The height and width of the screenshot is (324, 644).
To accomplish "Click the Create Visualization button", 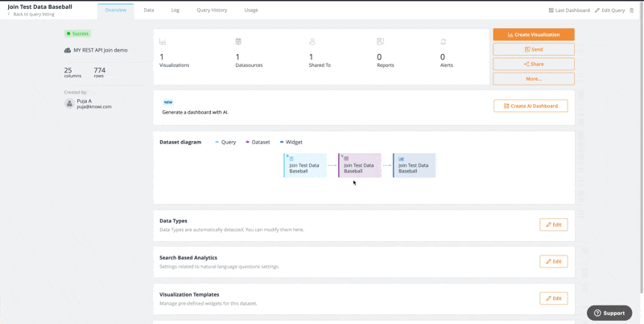I will tap(534, 35).
